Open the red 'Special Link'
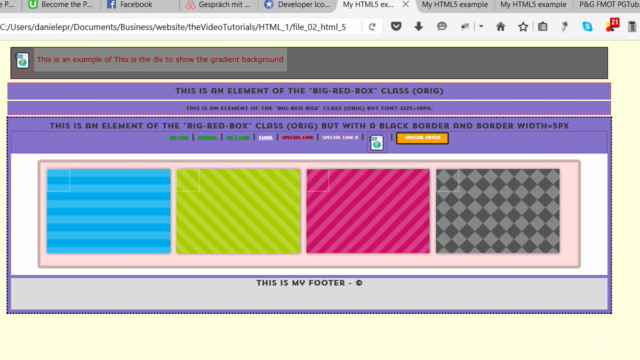The height and width of the screenshot is (360, 640). click(298, 138)
